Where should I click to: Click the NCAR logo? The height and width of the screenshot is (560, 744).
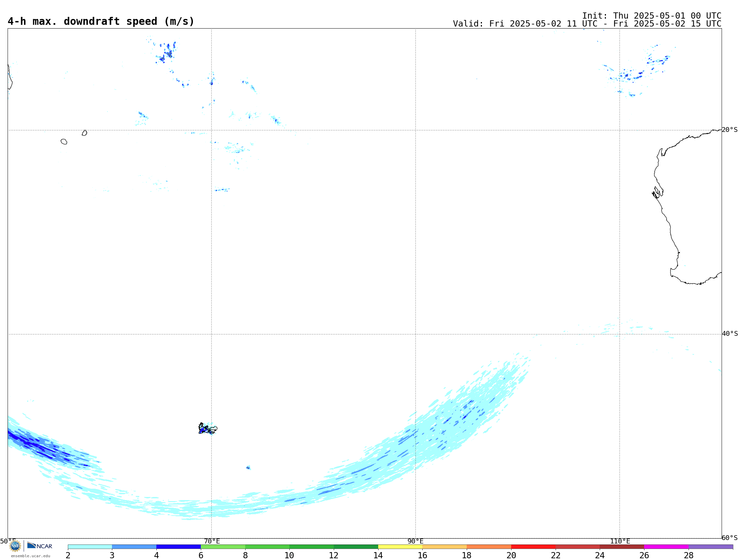tap(40, 546)
